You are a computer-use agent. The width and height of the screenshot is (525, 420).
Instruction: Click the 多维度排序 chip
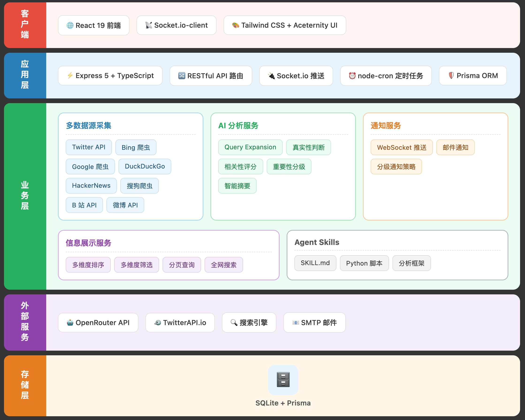point(88,265)
